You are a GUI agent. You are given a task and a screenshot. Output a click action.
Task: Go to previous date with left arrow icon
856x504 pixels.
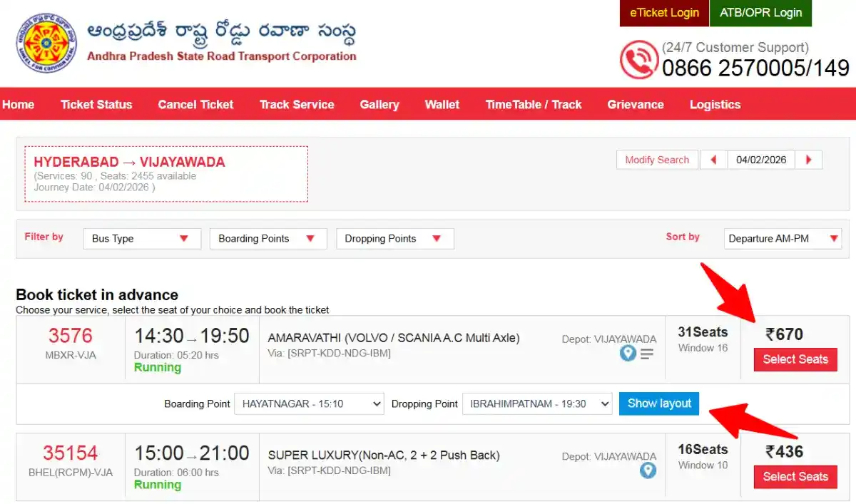tap(714, 160)
